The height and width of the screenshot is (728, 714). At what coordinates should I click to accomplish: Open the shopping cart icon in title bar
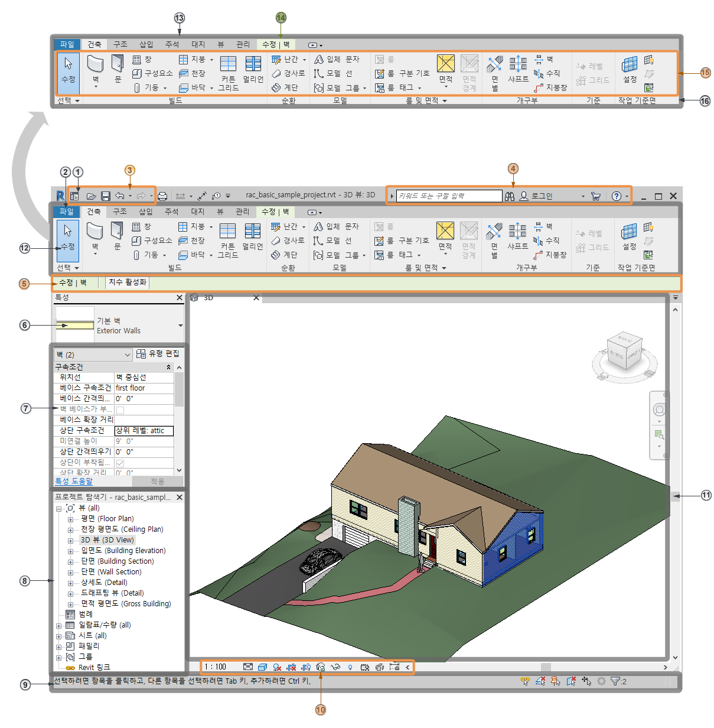596,196
